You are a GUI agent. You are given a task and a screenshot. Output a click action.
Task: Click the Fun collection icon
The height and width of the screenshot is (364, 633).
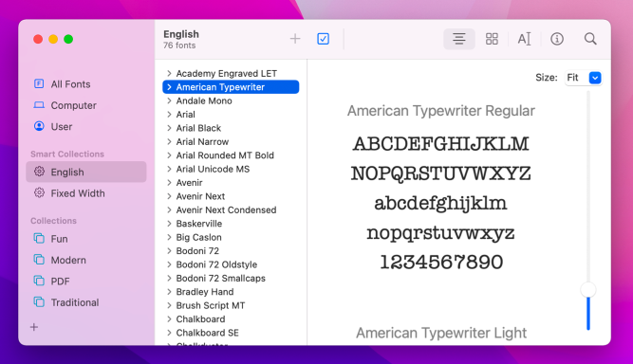point(39,238)
